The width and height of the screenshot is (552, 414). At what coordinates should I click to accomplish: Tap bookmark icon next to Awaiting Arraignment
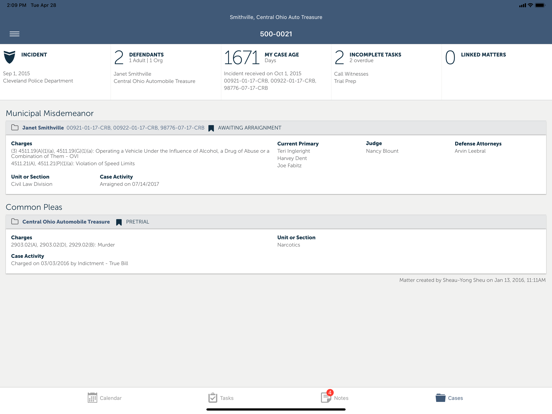click(211, 128)
